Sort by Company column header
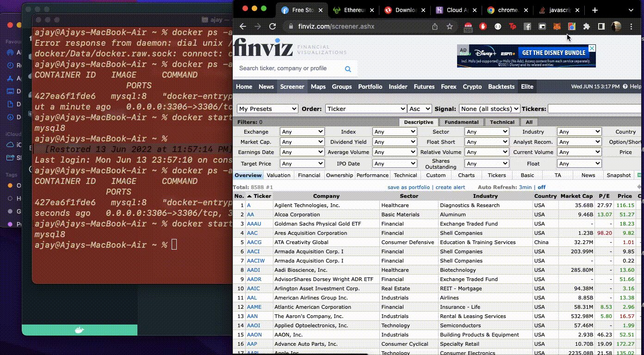644x355 pixels. click(326, 196)
